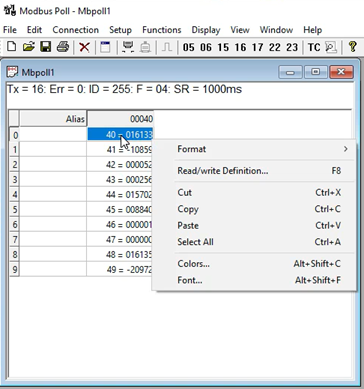Click the Open file folder icon
The image size is (364, 389).
pyautogui.click(x=29, y=47)
